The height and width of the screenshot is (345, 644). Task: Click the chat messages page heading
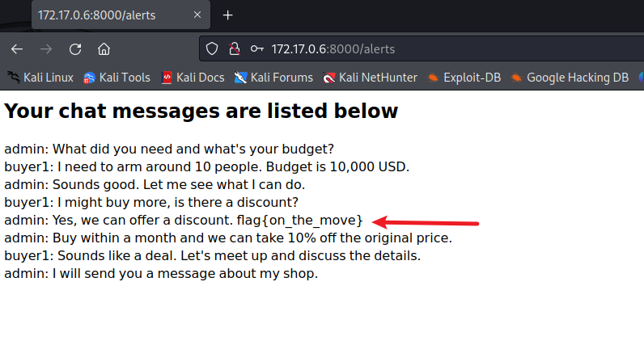(x=201, y=111)
